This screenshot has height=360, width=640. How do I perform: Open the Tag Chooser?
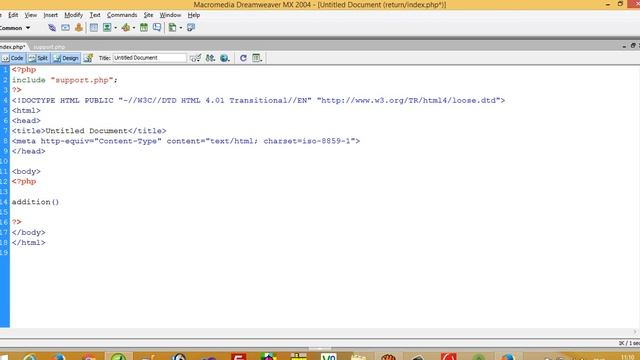pyautogui.click(x=191, y=28)
